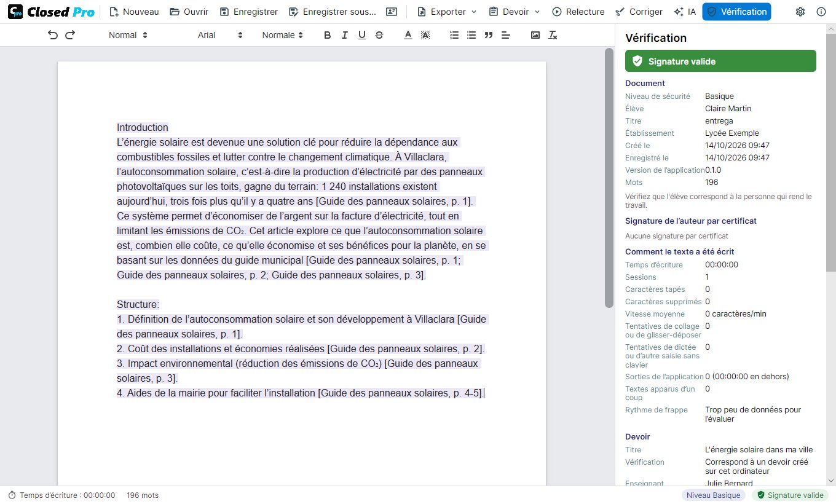Insert an image
This screenshot has height=504, width=836.
pos(535,35)
